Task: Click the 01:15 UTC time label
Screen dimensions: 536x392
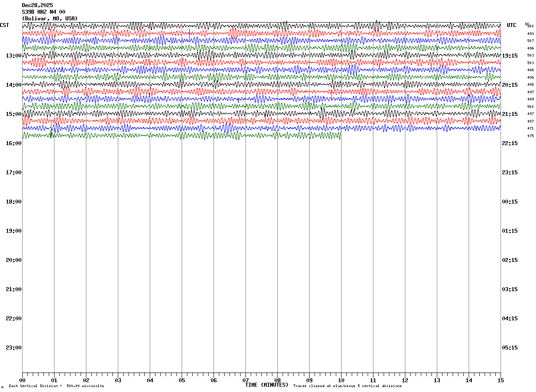Action: [x=510, y=231]
